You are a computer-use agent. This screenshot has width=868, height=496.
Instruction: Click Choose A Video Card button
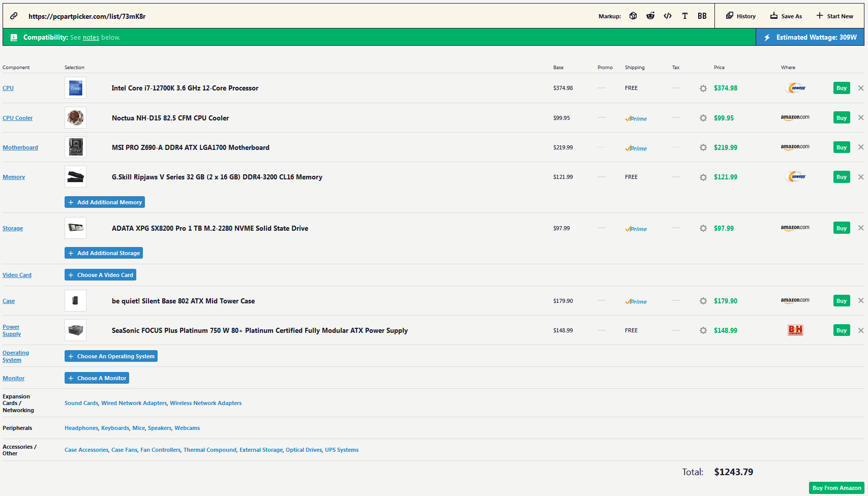click(100, 275)
